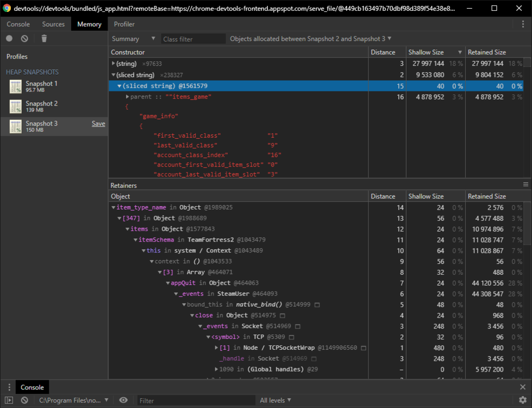Open console drawer three-dot menu

click(9, 387)
